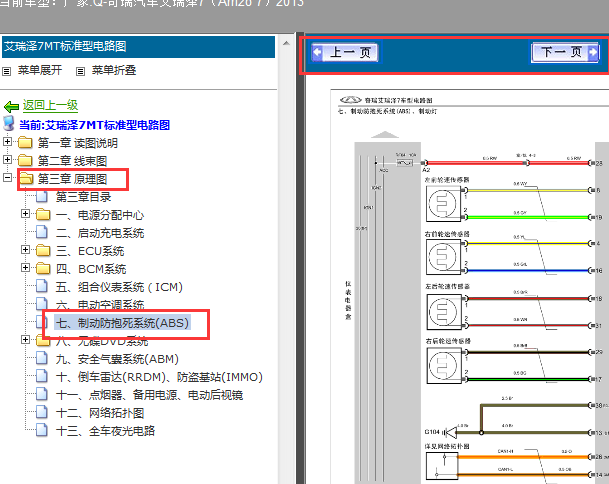Screen dimensions: 609x484
Task: Click the folder icon of 一、电源分配中心
Action: (43, 214)
